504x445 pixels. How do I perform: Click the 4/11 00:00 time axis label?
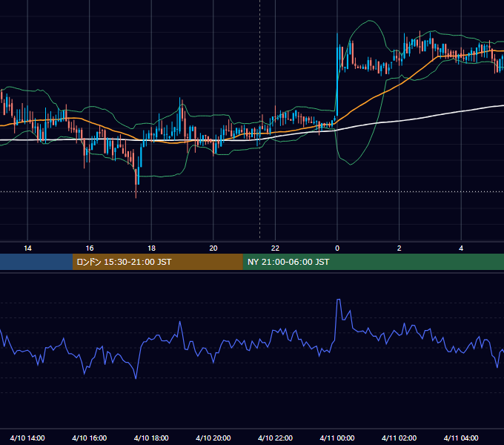[x=337, y=438]
